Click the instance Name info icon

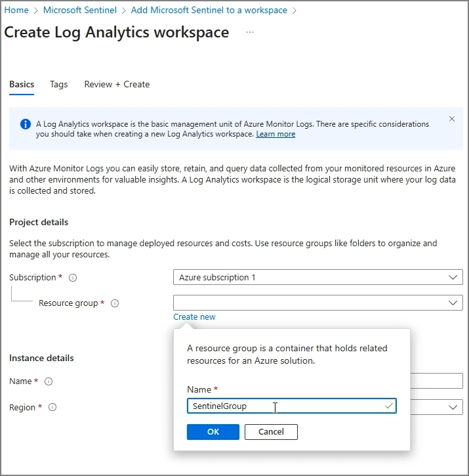tap(49, 381)
